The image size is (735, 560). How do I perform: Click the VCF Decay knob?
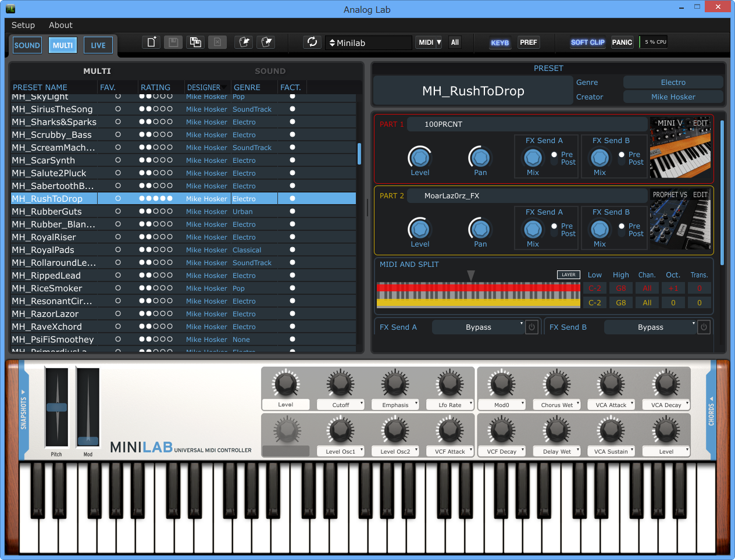(502, 430)
